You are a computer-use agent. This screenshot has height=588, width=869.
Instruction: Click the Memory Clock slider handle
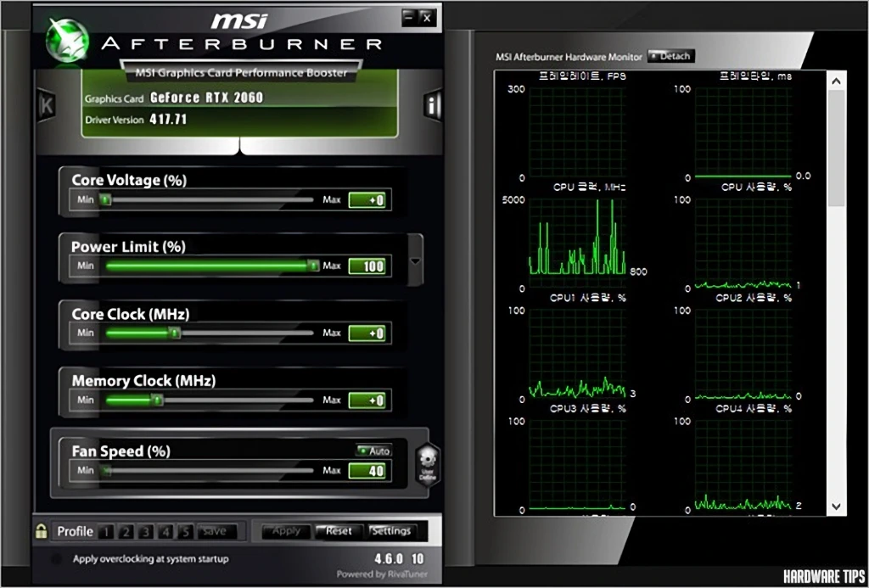pos(157,400)
